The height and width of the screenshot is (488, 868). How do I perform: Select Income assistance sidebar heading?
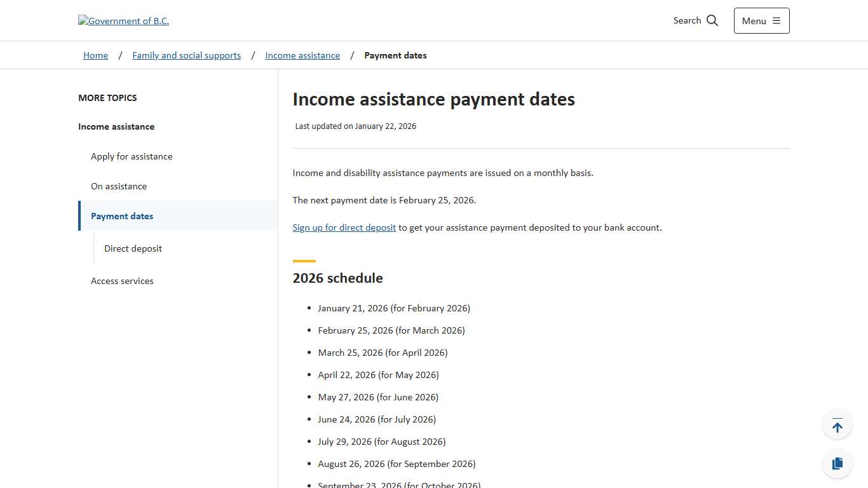(x=116, y=126)
